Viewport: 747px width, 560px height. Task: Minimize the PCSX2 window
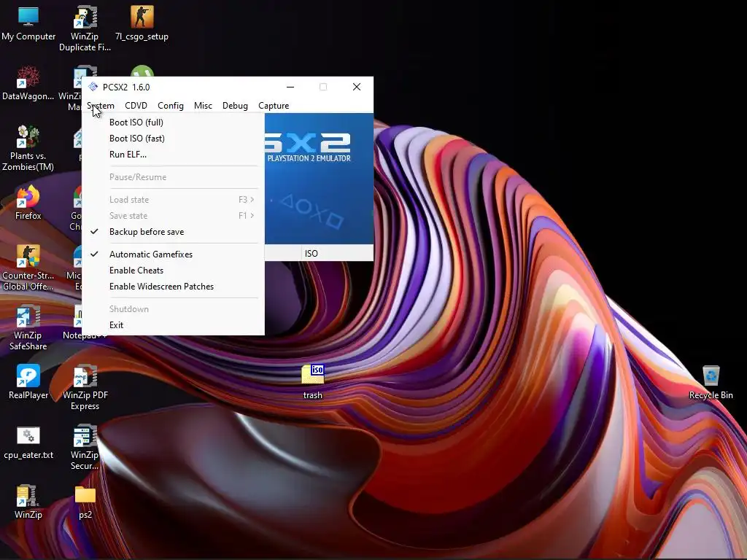pos(290,87)
